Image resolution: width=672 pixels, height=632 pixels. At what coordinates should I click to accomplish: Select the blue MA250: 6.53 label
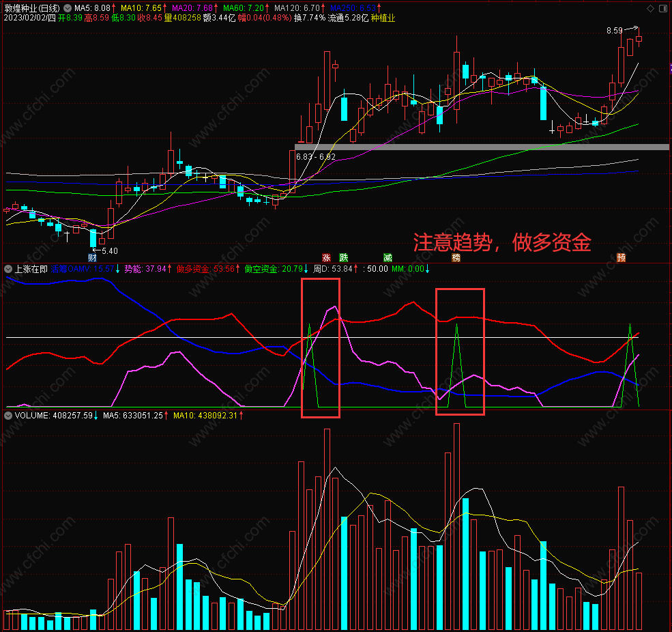[x=353, y=8]
